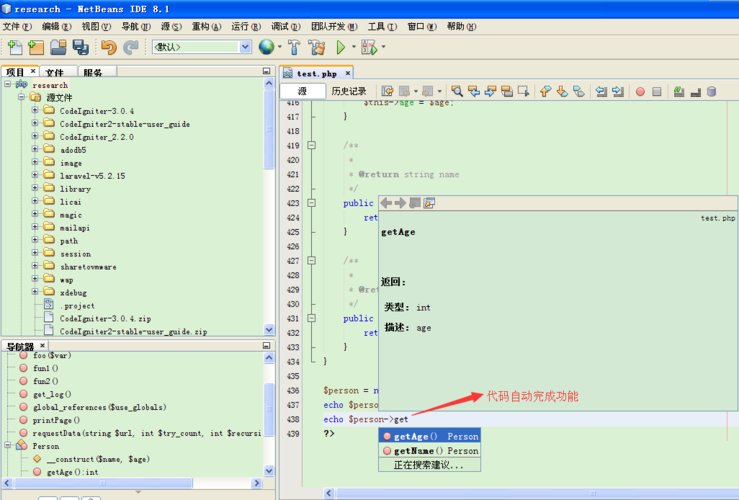This screenshot has width=739, height=500.
Task: Click the Build Project hammer icon
Action: [x=294, y=47]
